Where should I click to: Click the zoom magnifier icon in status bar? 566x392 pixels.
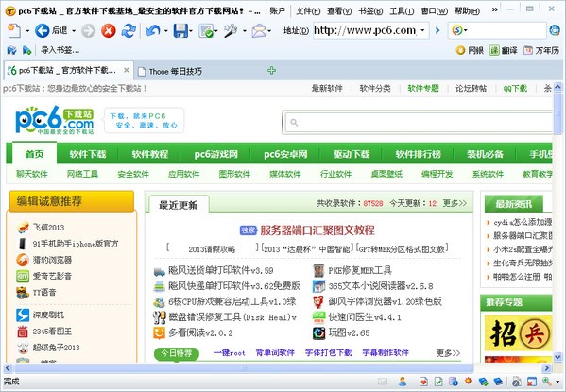546,382
